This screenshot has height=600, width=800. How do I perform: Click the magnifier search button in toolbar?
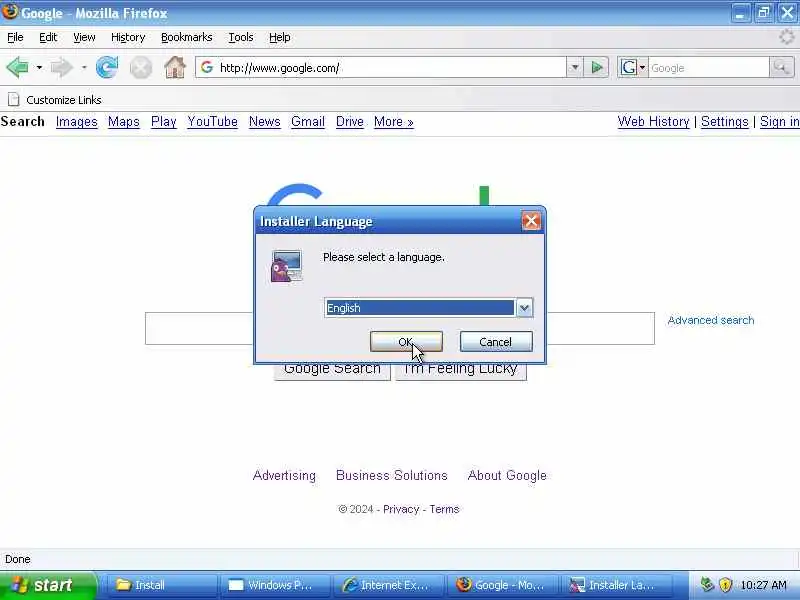[x=781, y=67]
